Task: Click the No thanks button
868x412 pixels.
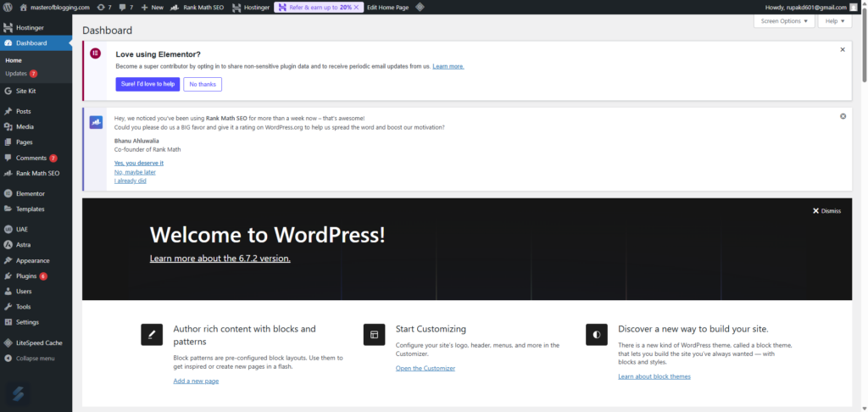Action: pos(203,84)
